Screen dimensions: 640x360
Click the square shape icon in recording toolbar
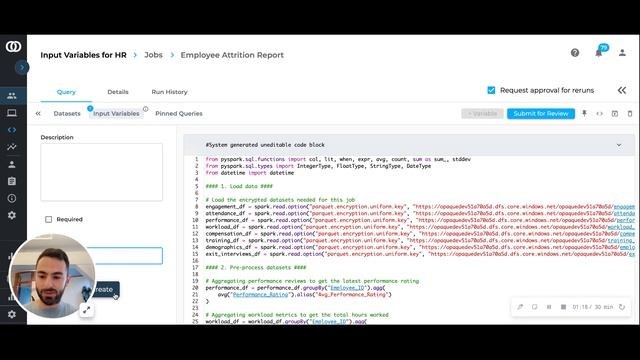tap(534, 307)
